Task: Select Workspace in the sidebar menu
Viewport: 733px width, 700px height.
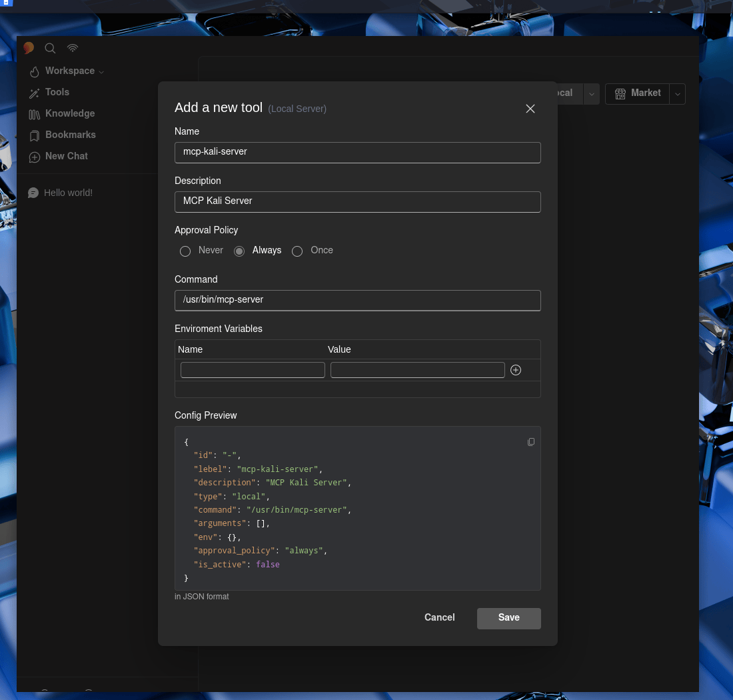Action: click(70, 71)
